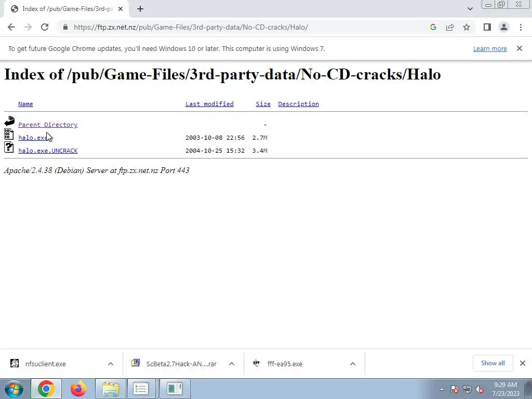Download the halo.exe file link
This screenshot has height=399, width=532.
coord(33,137)
